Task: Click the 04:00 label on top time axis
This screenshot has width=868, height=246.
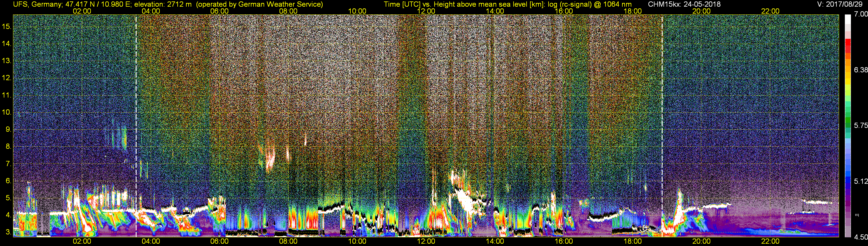Action: tap(151, 11)
